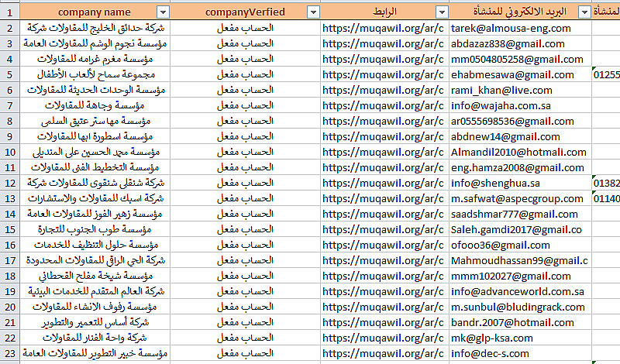Viewport: 620px width, 364px height.
Task: Select the companyVerfied header cell
Action: point(245,12)
